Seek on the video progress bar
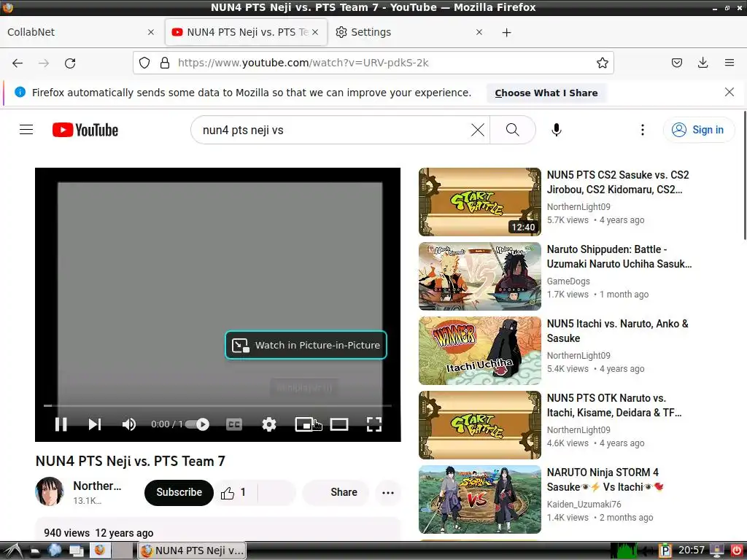Viewport: 747px width, 560px height. click(217, 405)
